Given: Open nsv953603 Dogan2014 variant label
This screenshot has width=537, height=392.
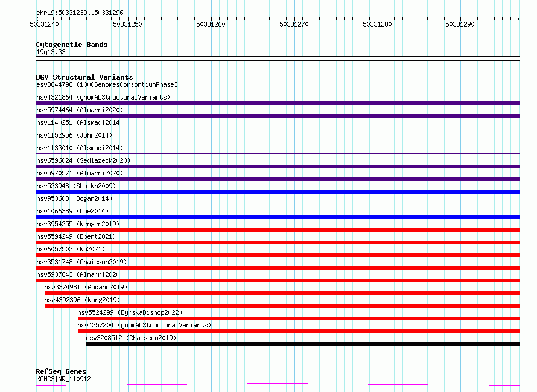Looking at the screenshot, I should click(x=74, y=198).
